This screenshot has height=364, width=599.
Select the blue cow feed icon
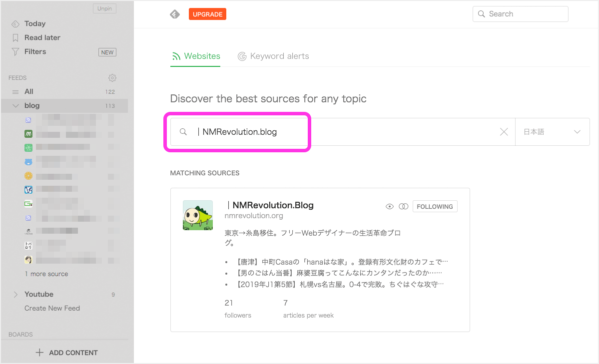coord(28,190)
